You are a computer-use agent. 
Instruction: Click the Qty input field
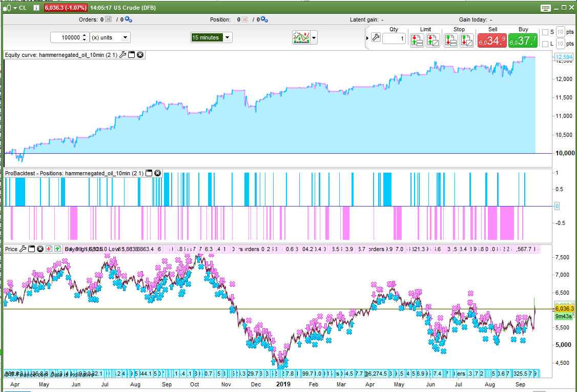tap(394, 38)
